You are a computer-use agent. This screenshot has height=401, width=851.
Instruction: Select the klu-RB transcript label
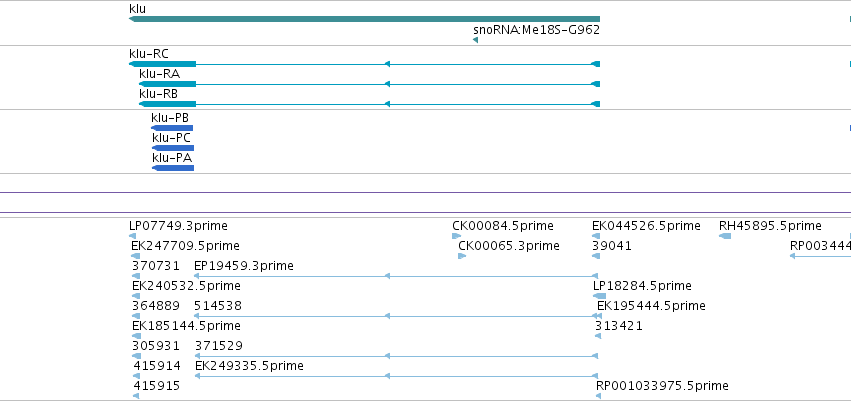point(158,94)
